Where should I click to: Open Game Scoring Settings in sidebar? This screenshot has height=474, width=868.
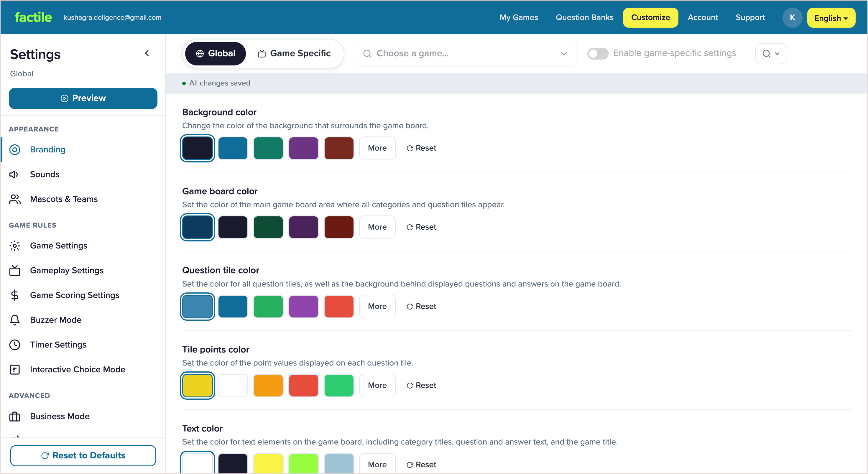(x=83, y=295)
